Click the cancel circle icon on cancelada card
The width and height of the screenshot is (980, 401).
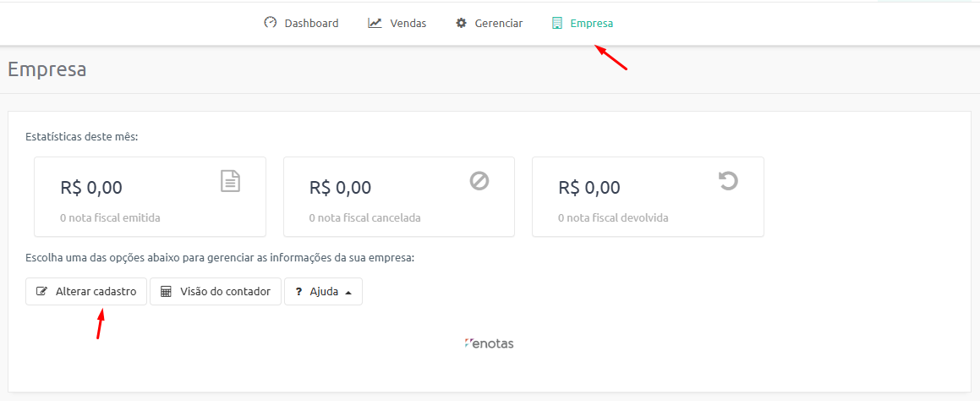tap(479, 181)
